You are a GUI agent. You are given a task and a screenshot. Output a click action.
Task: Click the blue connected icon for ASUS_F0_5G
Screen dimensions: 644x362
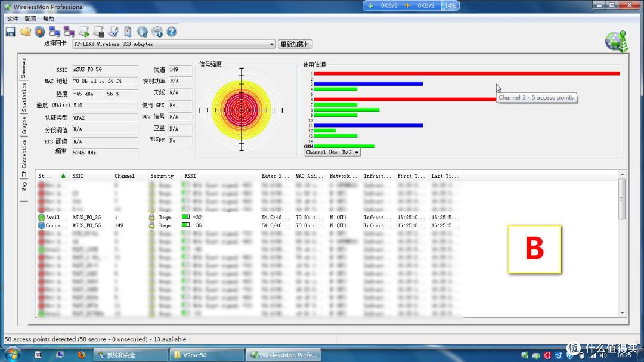42,225
